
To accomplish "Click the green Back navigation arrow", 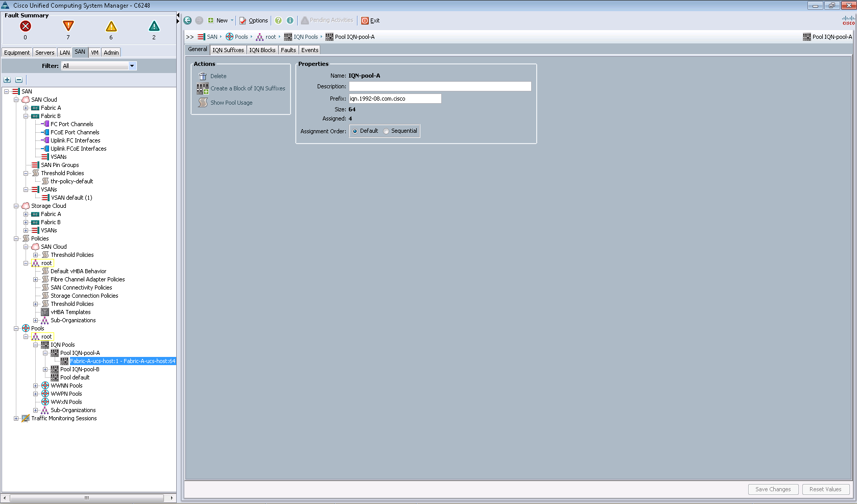I will coord(187,20).
